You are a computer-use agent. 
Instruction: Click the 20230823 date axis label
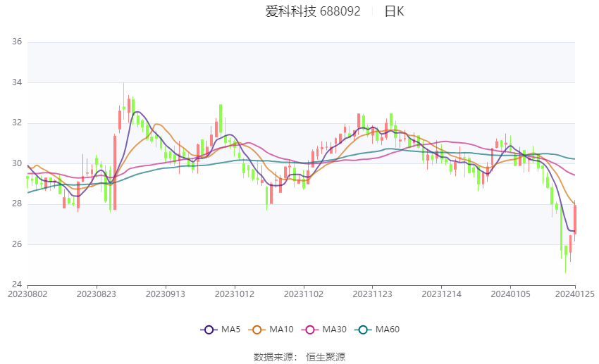pyautogui.click(x=97, y=294)
